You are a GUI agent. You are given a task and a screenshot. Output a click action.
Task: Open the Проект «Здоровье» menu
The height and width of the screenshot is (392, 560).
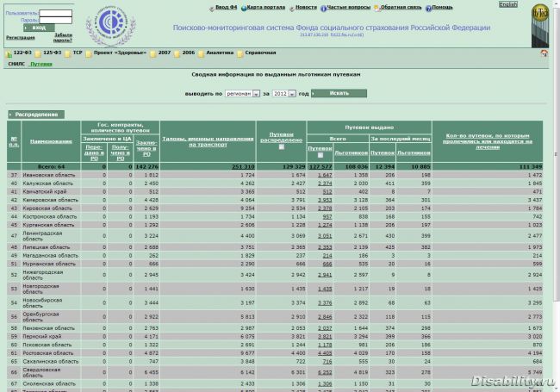pyautogui.click(x=120, y=53)
